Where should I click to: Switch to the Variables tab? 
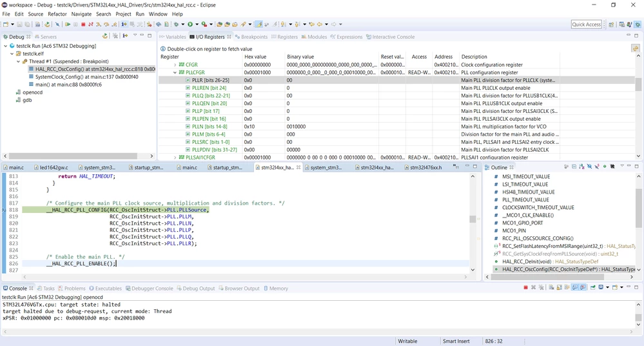click(173, 37)
